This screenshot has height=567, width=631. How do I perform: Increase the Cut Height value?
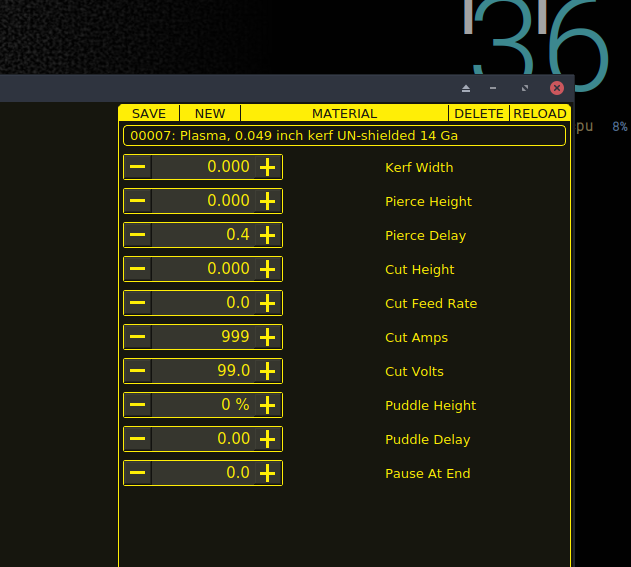(268, 269)
